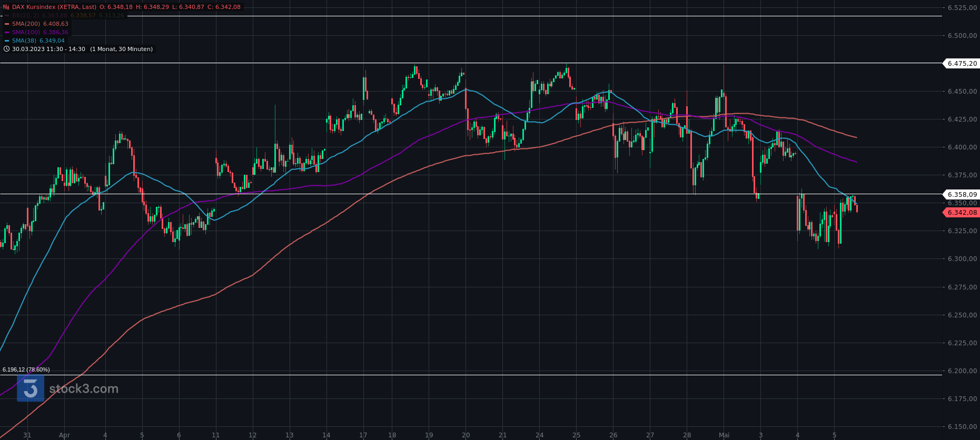Click the red 6.342,08 last price tag
This screenshot has height=440, width=980.
pyautogui.click(x=962, y=213)
